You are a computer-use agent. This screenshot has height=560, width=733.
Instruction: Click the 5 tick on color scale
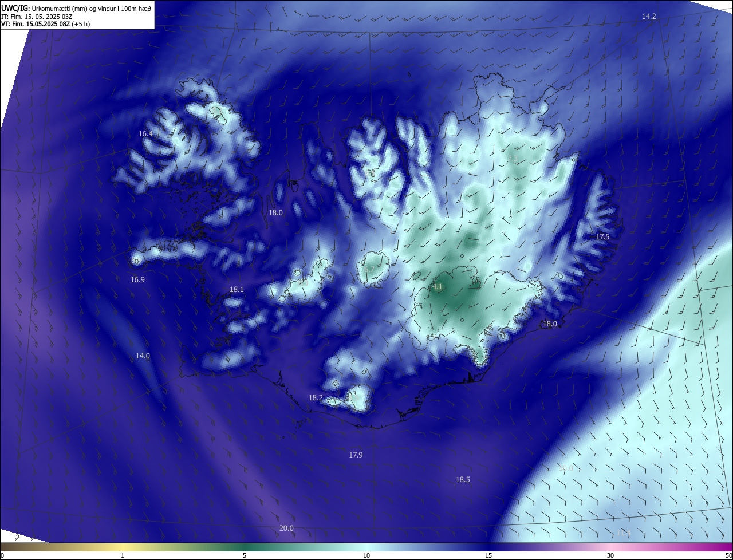click(x=245, y=555)
